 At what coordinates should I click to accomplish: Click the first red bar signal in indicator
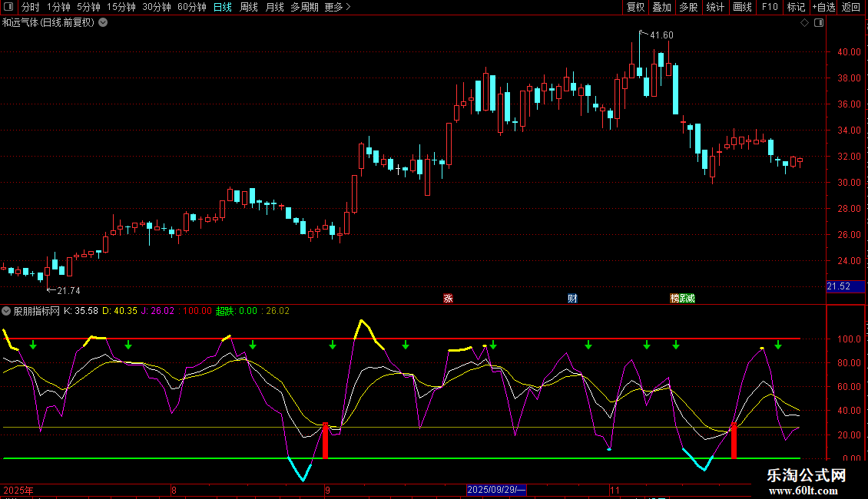click(x=325, y=441)
